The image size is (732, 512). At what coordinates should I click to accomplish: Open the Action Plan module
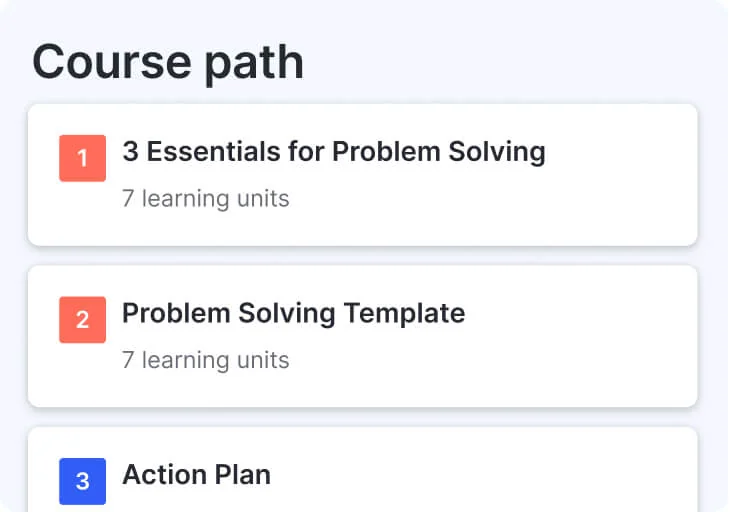coord(196,474)
